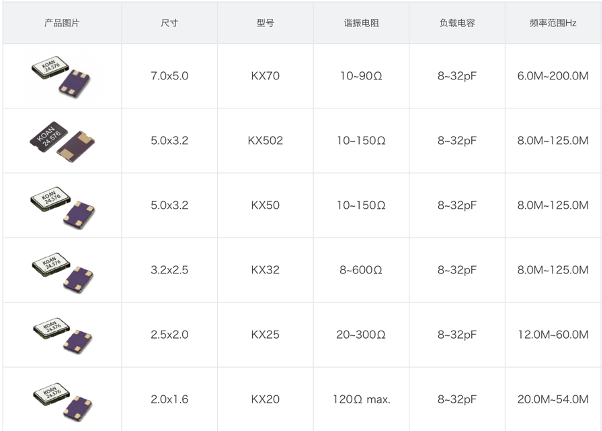Click the KX20 model name
Image resolution: width=602 pixels, height=431 pixels.
tap(265, 399)
